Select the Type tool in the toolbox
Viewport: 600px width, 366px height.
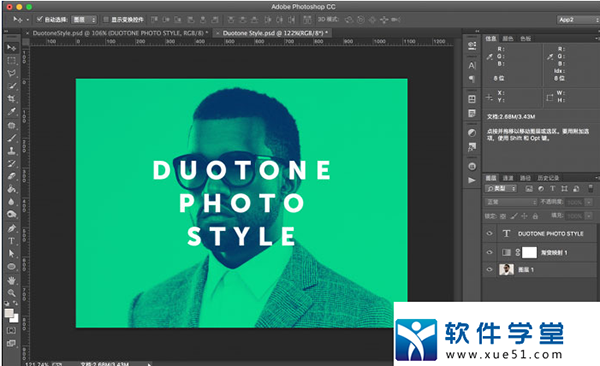coord(11,241)
